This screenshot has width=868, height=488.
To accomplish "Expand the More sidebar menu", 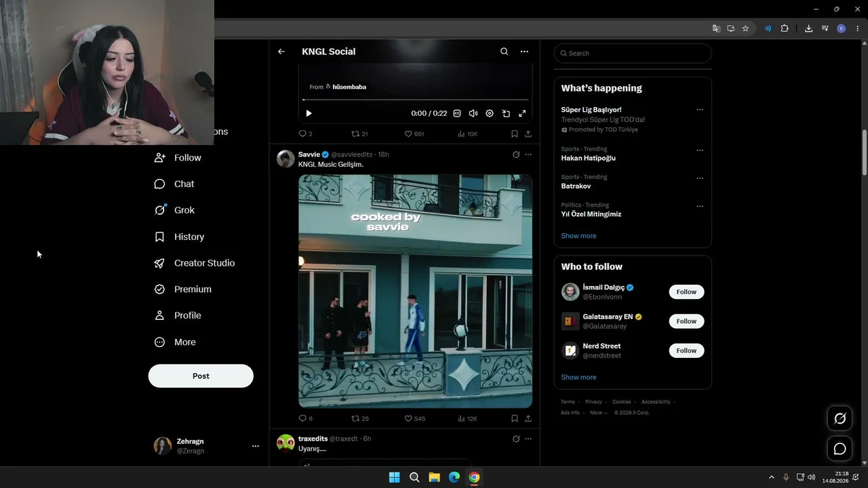I will 175,342.
